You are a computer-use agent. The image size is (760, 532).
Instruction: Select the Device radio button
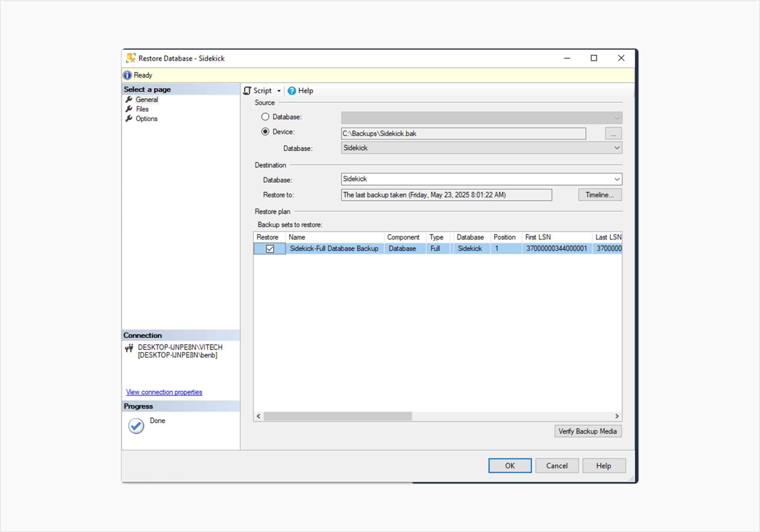265,131
